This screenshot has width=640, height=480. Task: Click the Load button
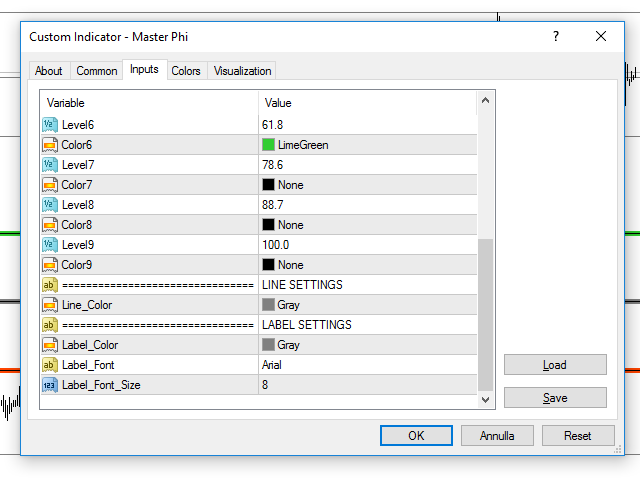pyautogui.click(x=555, y=364)
